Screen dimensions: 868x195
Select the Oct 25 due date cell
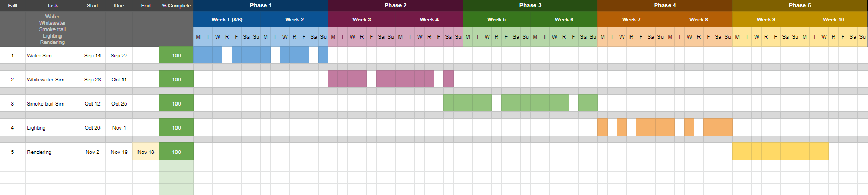click(x=119, y=103)
